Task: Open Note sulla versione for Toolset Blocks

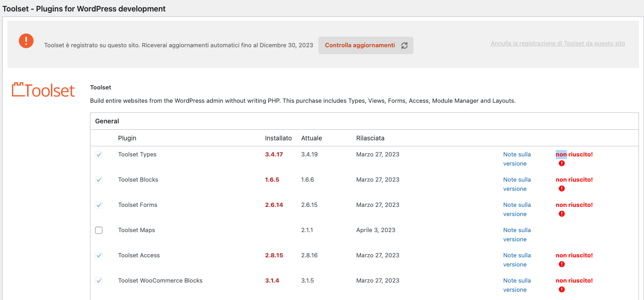Action: [x=517, y=184]
